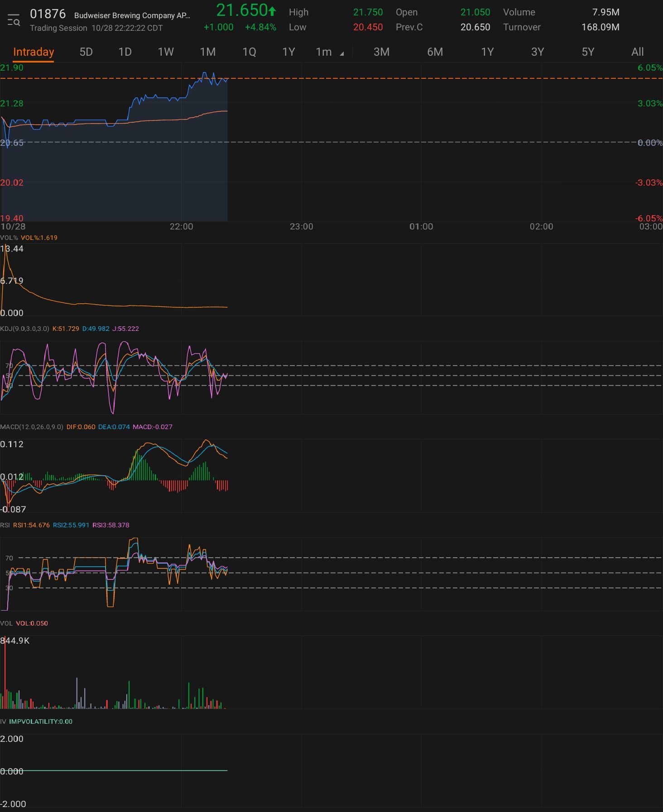The height and width of the screenshot is (812, 663).
Task: Click the MACD(12.0,26.0,9.0) indicator label
Action: tap(32, 427)
